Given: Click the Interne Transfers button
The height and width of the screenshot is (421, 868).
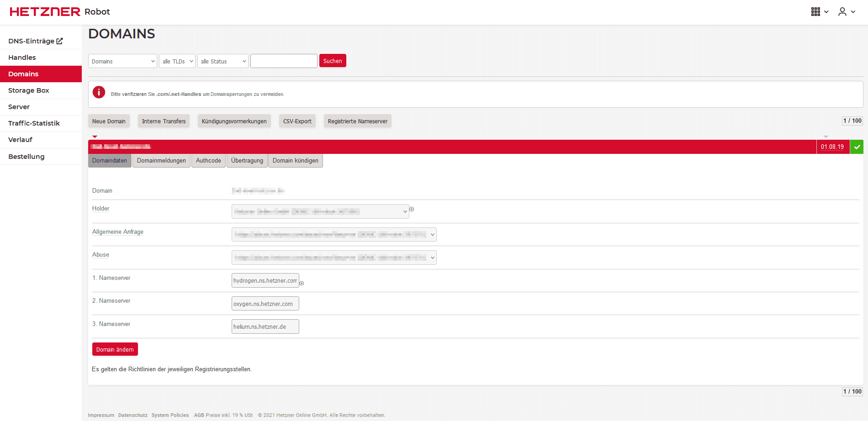Looking at the screenshot, I should (x=164, y=121).
